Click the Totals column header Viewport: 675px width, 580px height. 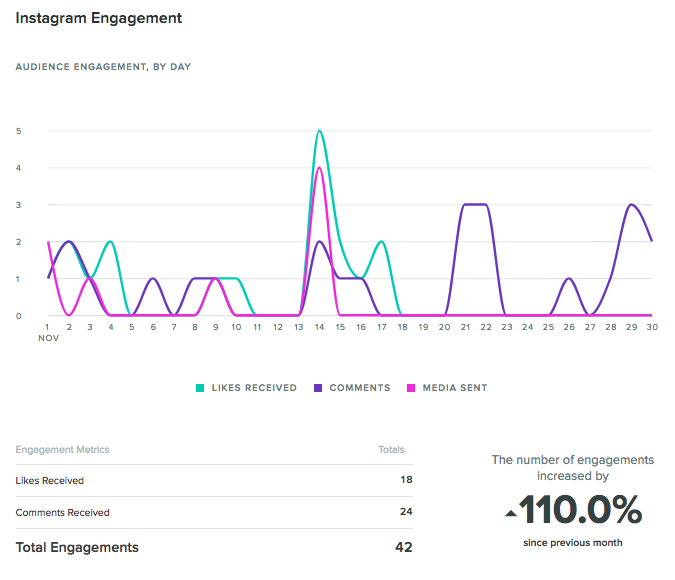coord(391,450)
